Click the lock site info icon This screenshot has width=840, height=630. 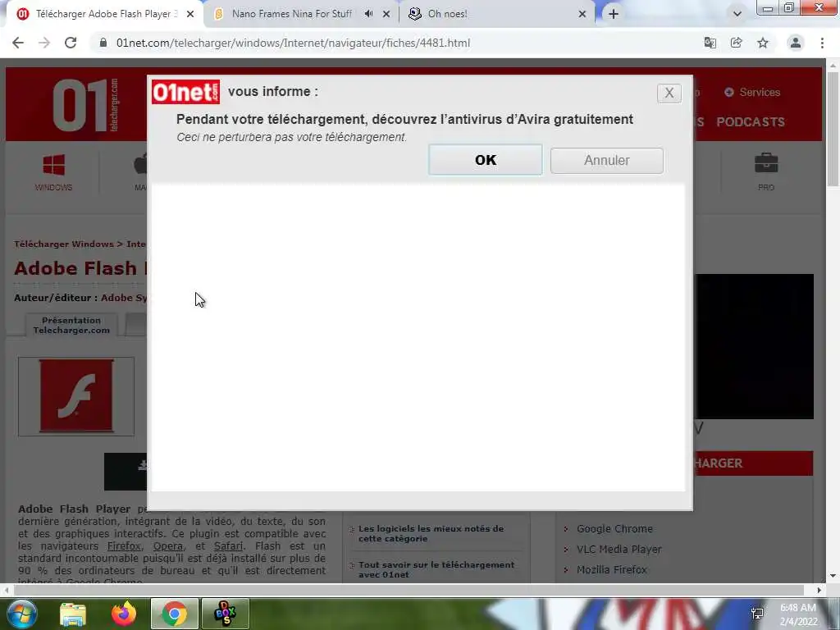click(103, 43)
